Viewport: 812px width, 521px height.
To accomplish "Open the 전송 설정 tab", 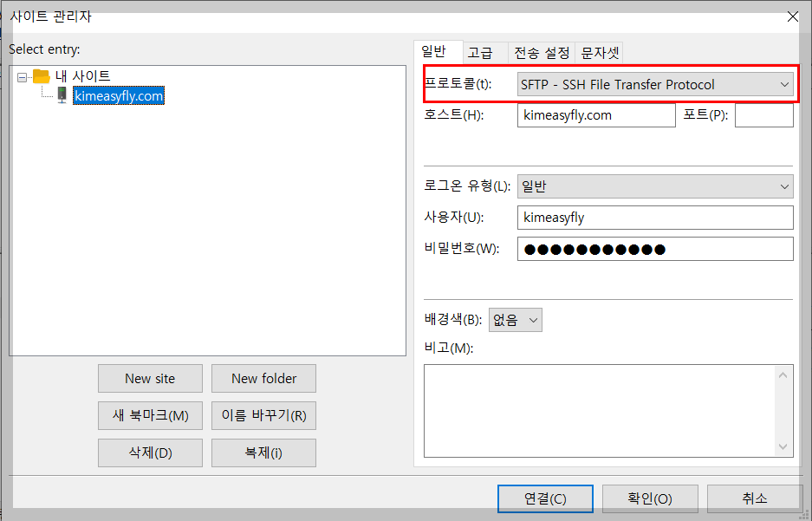I will tap(542, 53).
